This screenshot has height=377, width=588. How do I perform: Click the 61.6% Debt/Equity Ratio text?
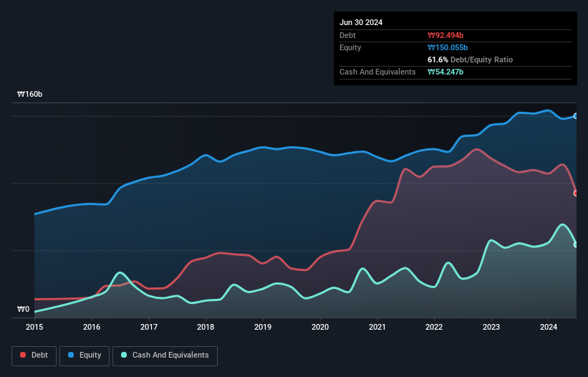click(x=470, y=59)
